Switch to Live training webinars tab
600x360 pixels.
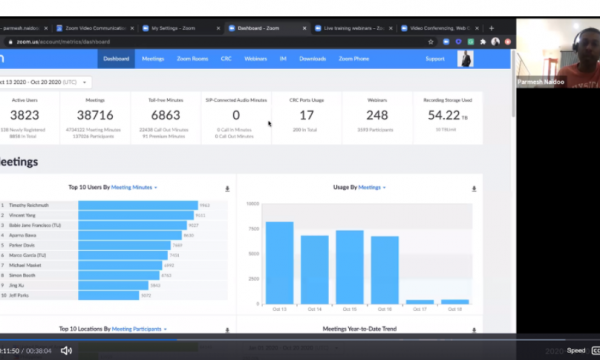[353, 28]
